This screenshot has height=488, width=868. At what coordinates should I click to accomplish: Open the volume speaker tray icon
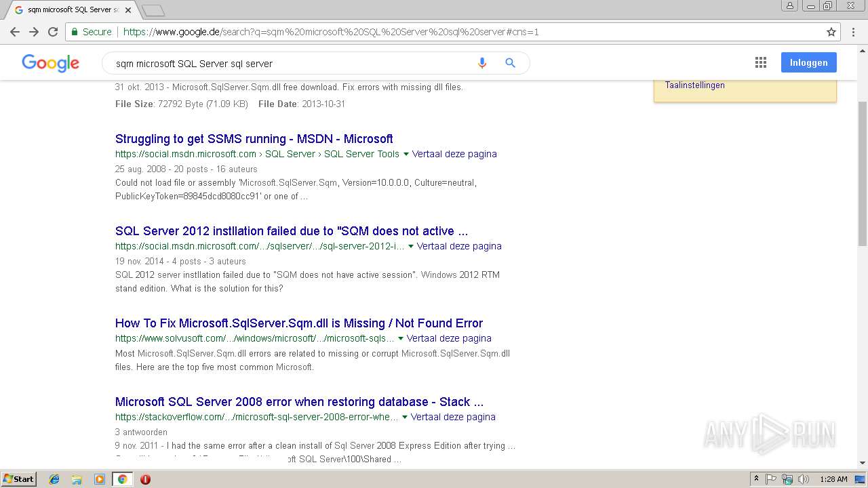click(x=804, y=479)
